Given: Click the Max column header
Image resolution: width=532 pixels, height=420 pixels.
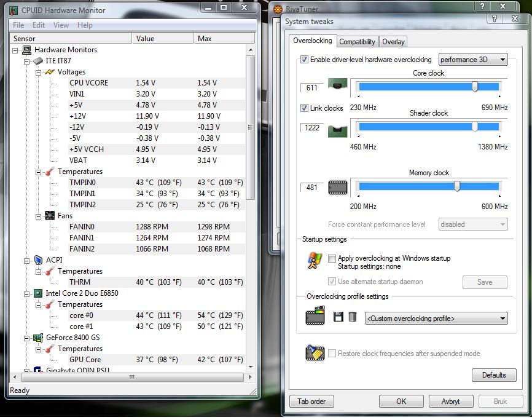Looking at the screenshot, I should (224, 38).
